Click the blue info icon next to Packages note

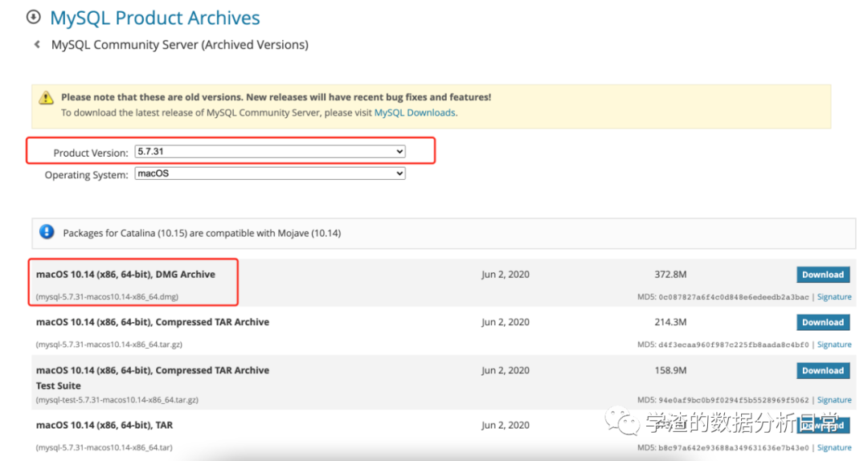pyautogui.click(x=47, y=232)
